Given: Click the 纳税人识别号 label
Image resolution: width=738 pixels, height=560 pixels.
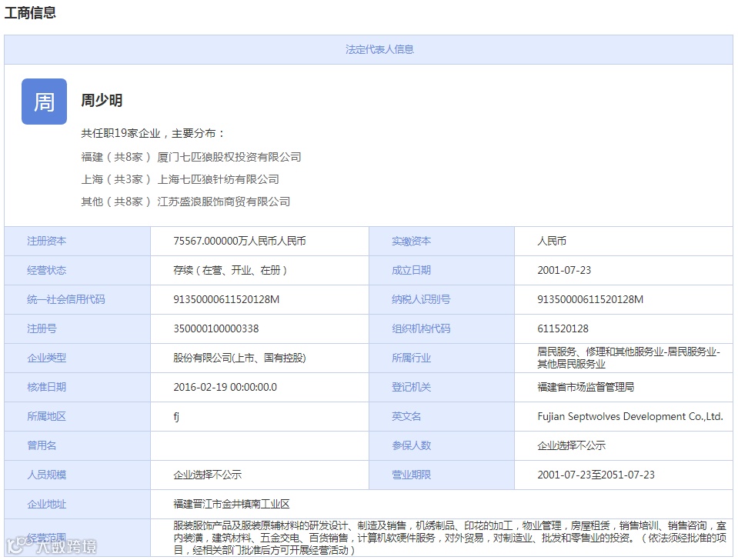Looking at the screenshot, I should click(x=421, y=299).
